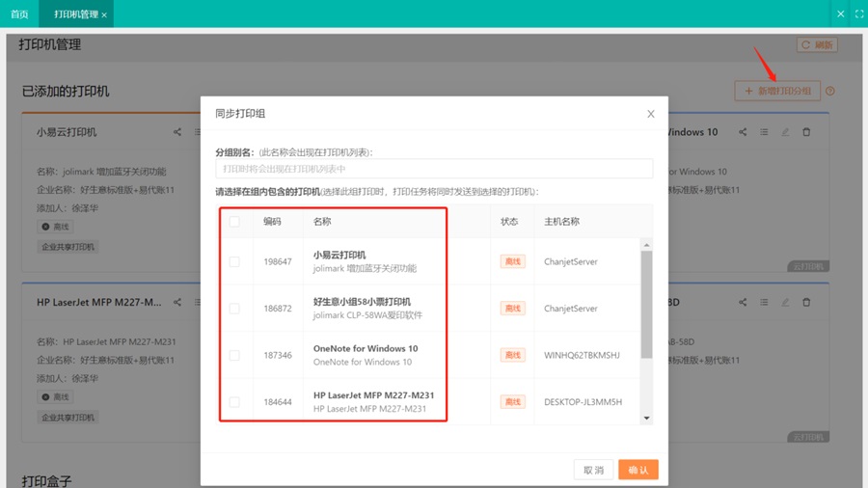The height and width of the screenshot is (488, 868).
Task: Click HP LaserJet MFP M227-M231 name in table
Action: (x=373, y=395)
